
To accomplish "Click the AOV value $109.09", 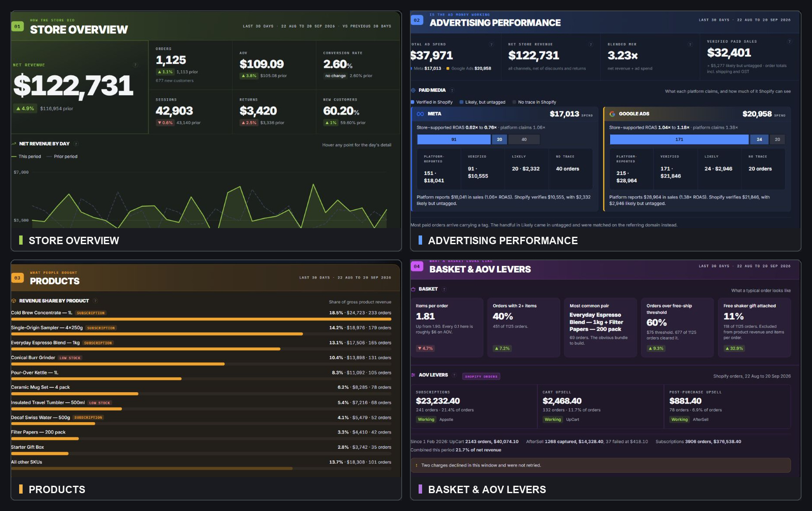I will click(262, 64).
